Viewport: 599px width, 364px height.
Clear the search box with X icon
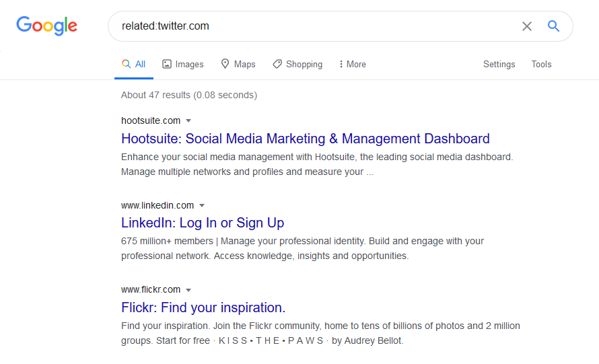527,26
